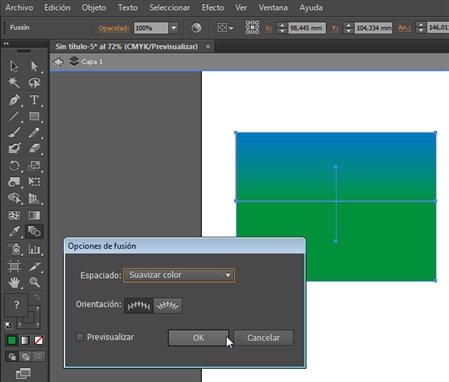Select the Pen tool
Screen dimensions: 449x382
[14, 100]
